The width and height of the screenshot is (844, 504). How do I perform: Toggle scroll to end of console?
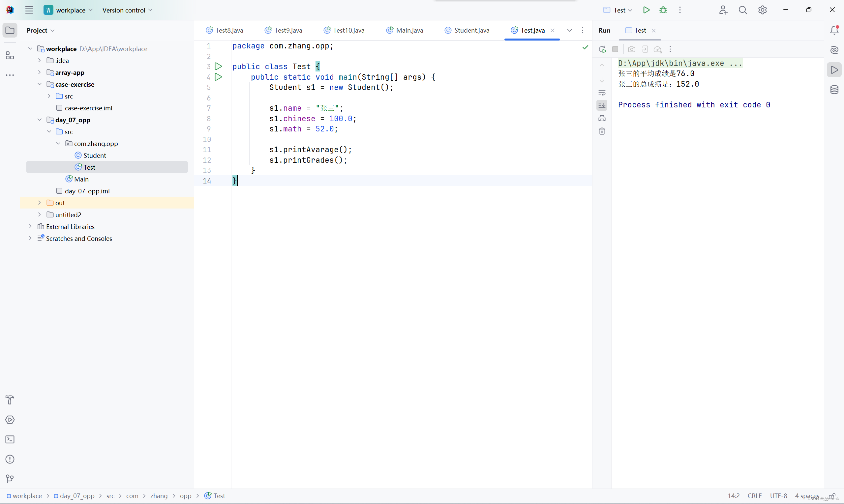click(x=602, y=105)
